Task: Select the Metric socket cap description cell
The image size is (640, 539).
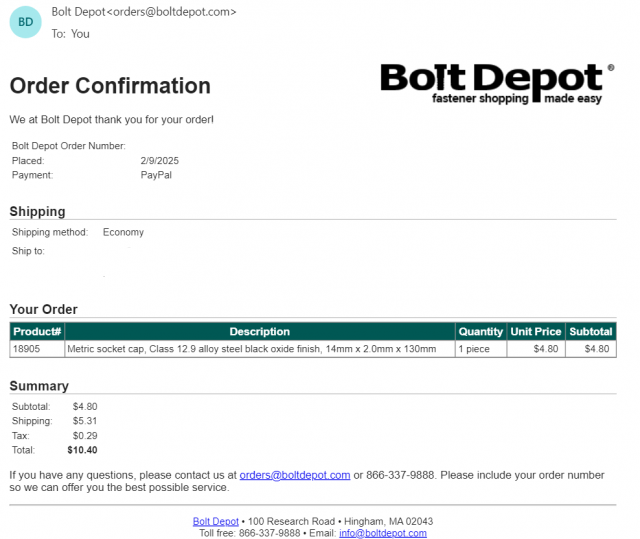Action: click(260, 349)
